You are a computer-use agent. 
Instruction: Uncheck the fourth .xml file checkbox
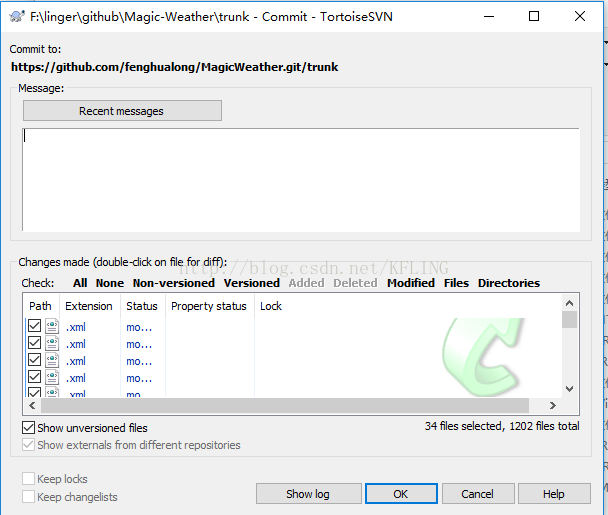35,377
